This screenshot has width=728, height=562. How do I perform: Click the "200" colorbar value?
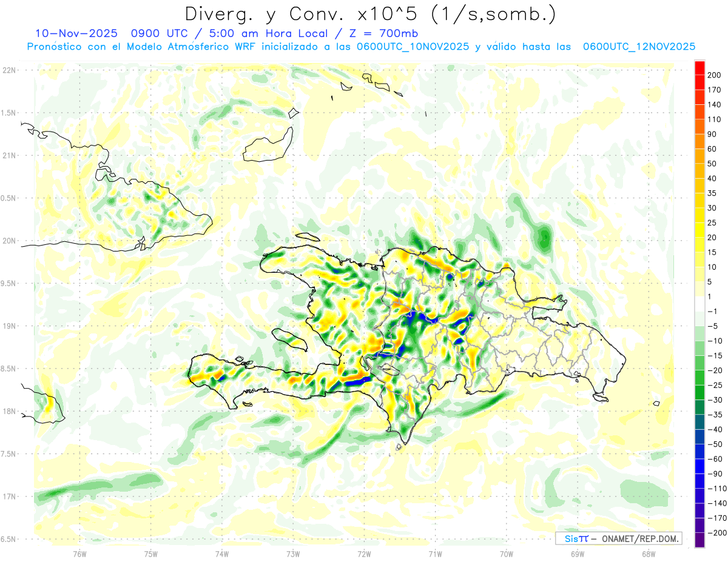714,75
